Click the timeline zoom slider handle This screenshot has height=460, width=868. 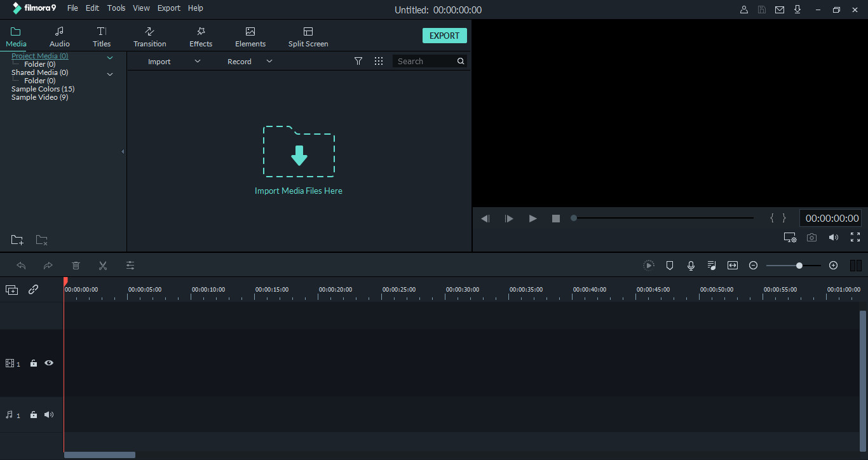click(x=799, y=266)
